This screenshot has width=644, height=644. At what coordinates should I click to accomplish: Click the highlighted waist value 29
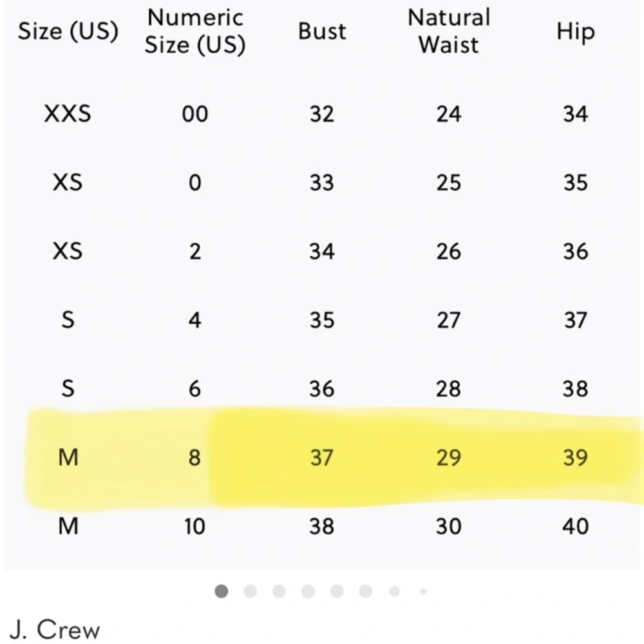pyautogui.click(x=449, y=458)
